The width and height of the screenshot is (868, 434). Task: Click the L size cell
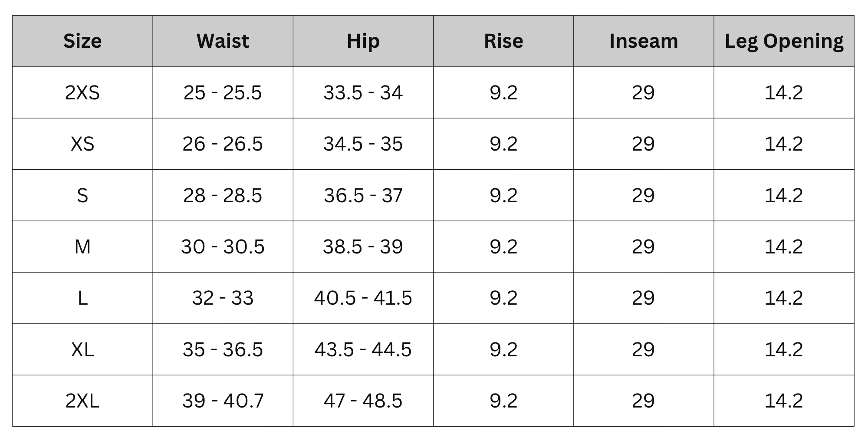[82, 298]
